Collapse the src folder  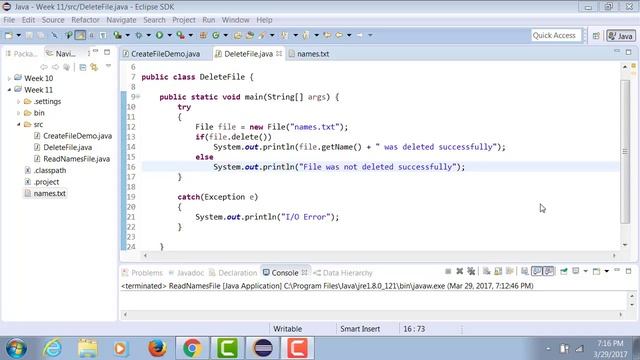[18, 124]
